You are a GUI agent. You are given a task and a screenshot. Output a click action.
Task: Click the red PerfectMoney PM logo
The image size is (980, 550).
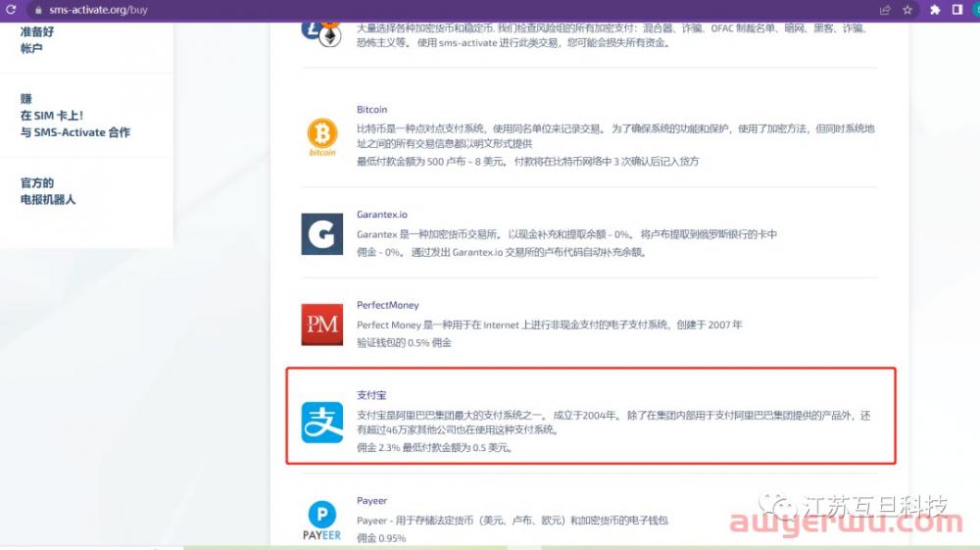(x=321, y=325)
